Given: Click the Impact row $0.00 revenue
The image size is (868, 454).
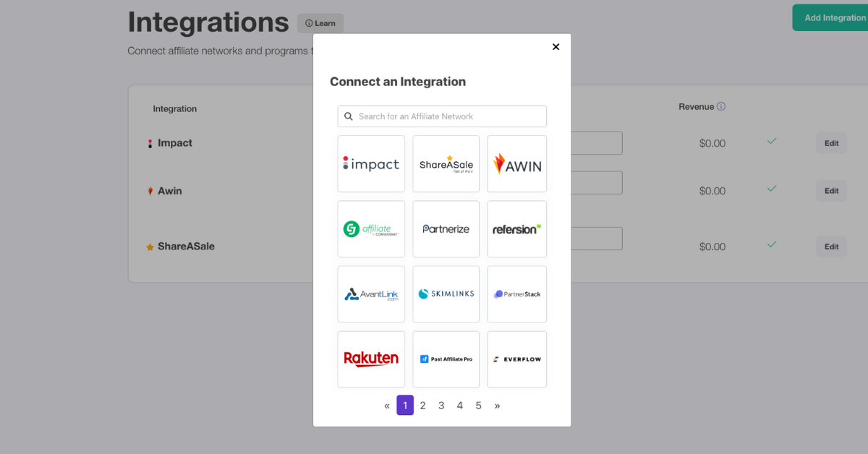Looking at the screenshot, I should (x=712, y=144).
